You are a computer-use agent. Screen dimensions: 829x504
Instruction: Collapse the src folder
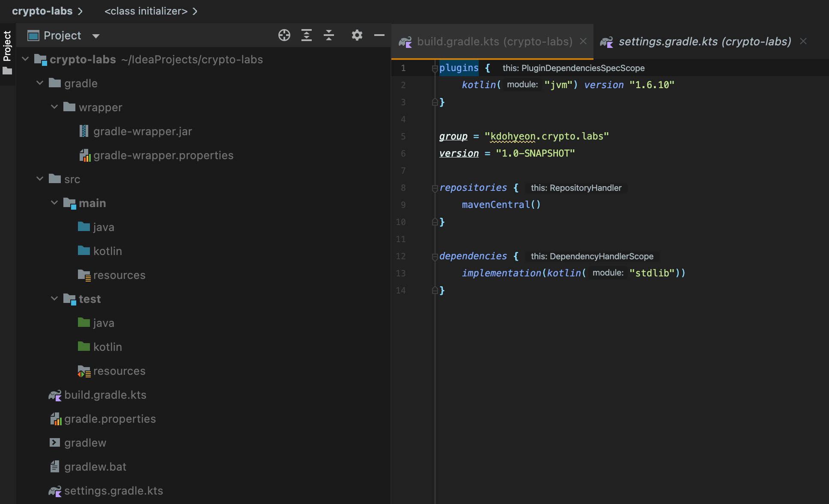click(40, 179)
